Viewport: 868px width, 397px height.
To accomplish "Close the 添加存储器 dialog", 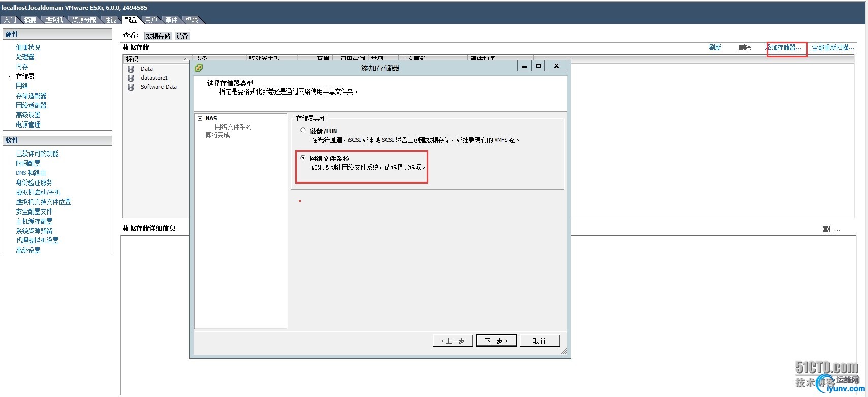I will coord(557,66).
